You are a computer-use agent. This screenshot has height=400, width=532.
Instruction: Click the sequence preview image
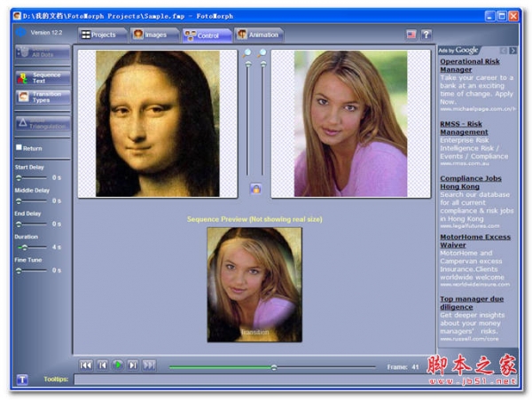point(254,285)
